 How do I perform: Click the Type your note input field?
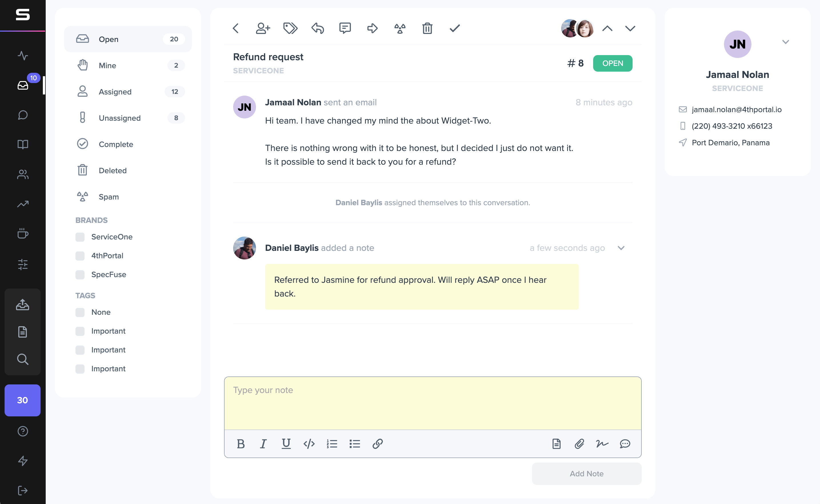pyautogui.click(x=433, y=404)
